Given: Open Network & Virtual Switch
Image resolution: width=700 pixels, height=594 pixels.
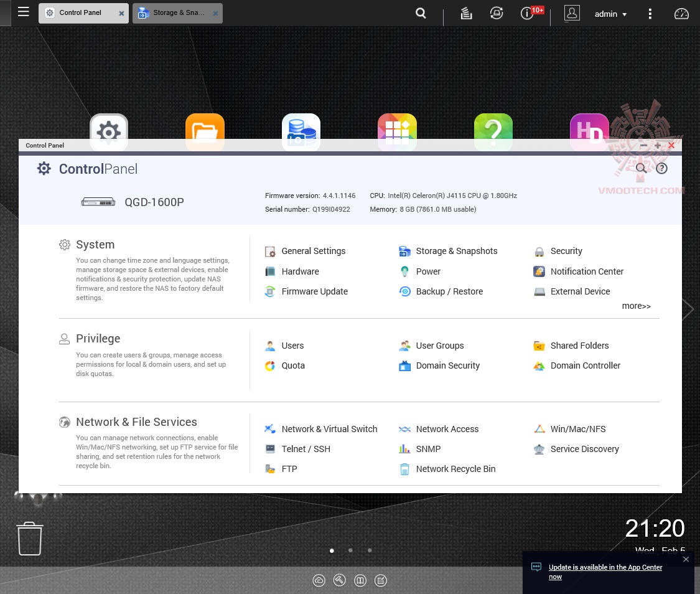Looking at the screenshot, I should [321, 429].
